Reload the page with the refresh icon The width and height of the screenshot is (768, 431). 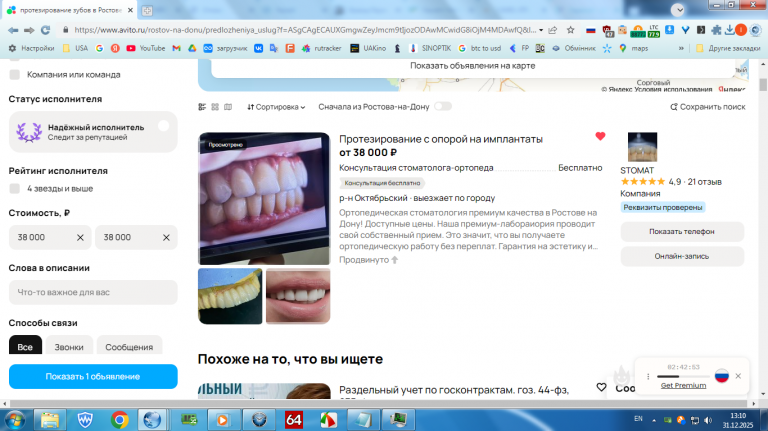click(x=46, y=30)
